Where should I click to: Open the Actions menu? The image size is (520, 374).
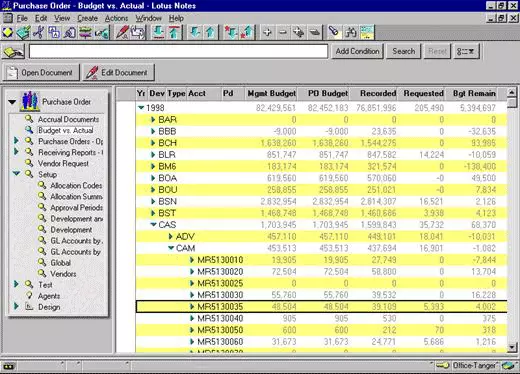[x=116, y=18]
